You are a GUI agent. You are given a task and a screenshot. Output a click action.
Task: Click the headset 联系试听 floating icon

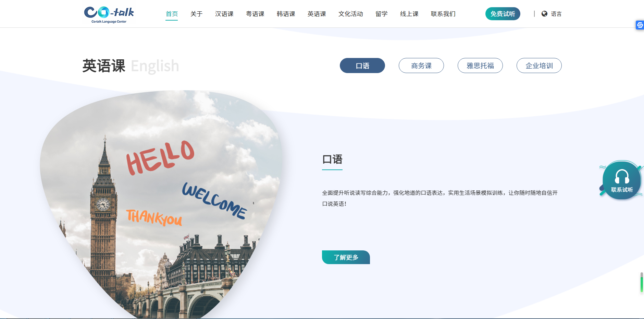622,180
